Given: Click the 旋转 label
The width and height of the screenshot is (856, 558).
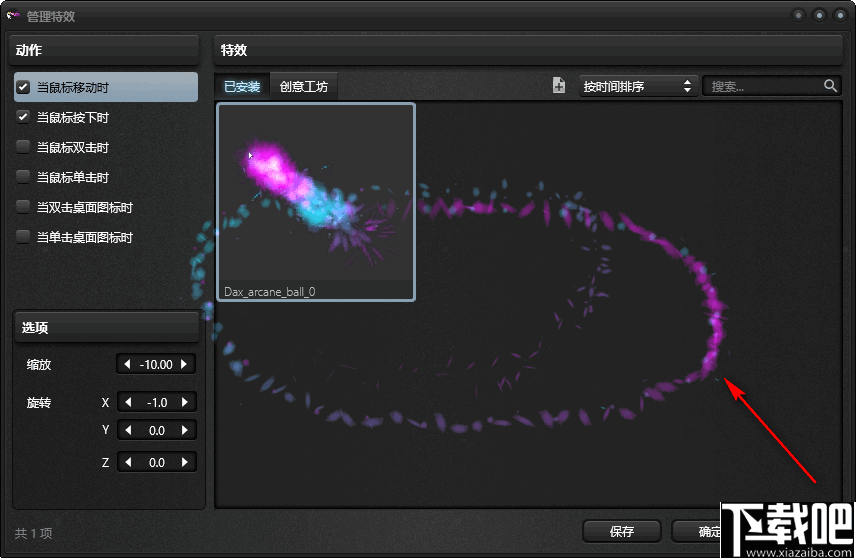Looking at the screenshot, I should click(x=39, y=402).
